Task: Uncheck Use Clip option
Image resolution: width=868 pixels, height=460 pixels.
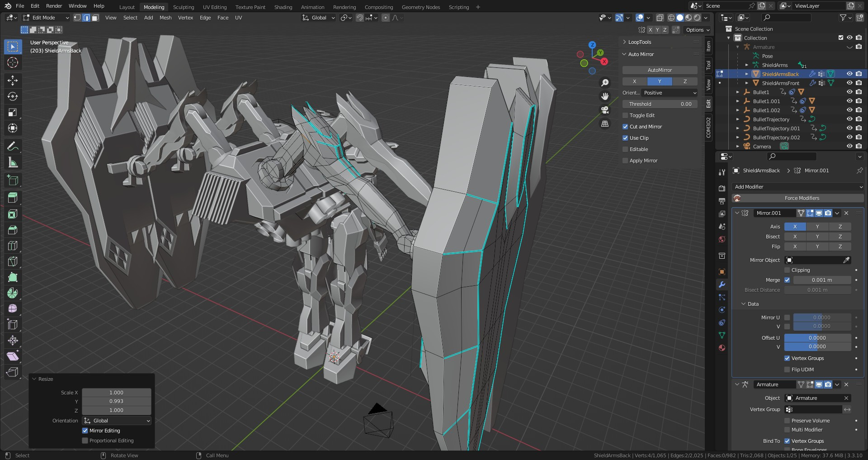Action: click(x=625, y=138)
